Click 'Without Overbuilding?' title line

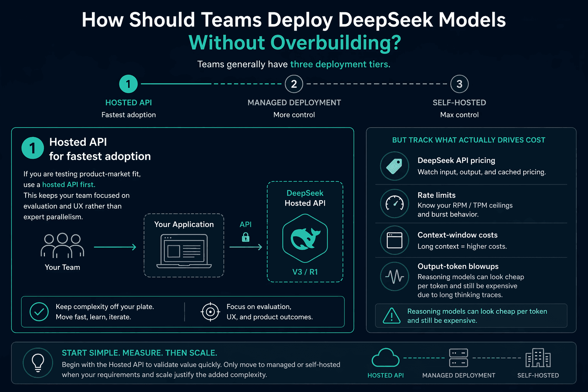[x=295, y=42]
